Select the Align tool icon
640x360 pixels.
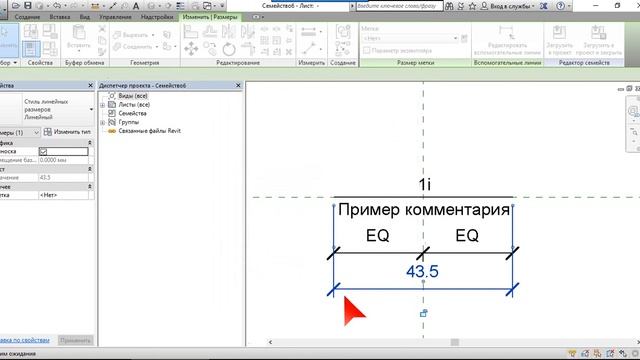pos(190,31)
